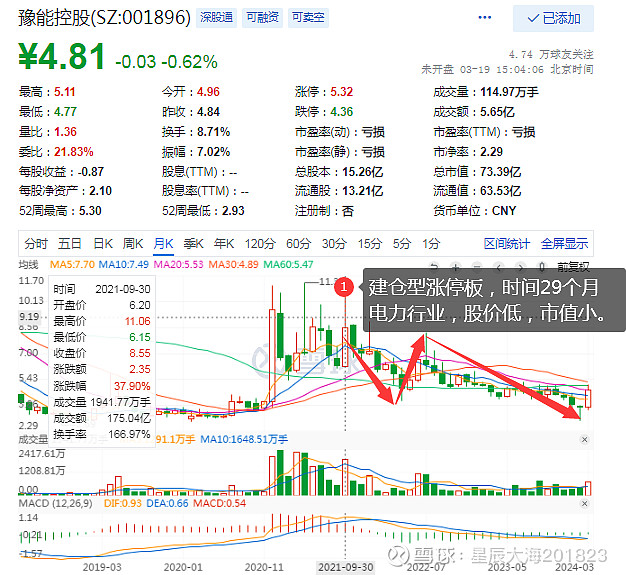The height and width of the screenshot is (575, 626).
Task: Close the 成交量 volume panel
Action: pos(584,439)
